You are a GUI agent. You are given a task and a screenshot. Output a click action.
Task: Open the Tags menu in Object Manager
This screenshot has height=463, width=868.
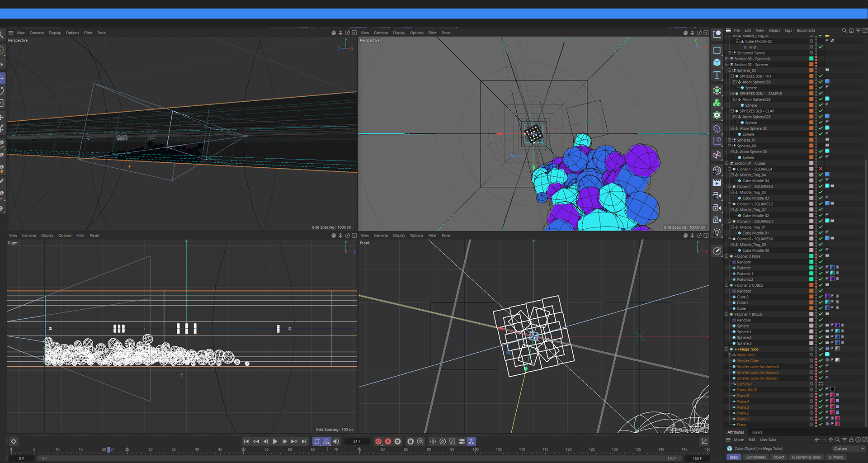(x=788, y=31)
